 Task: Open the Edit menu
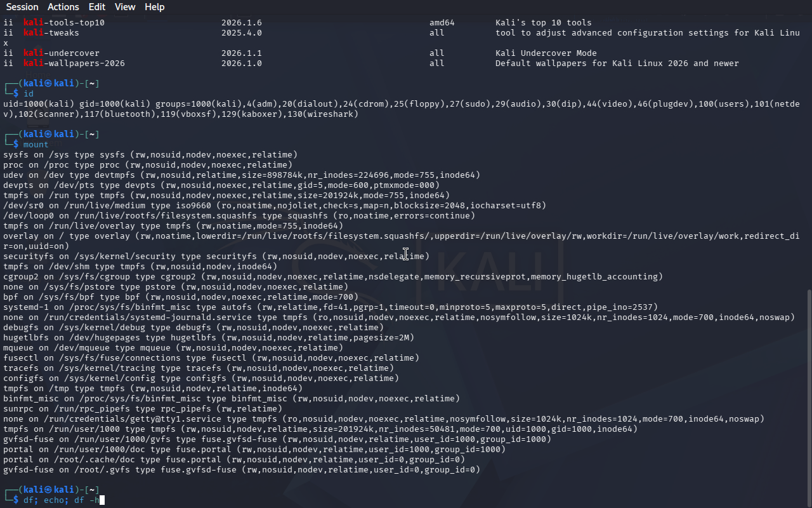point(97,7)
